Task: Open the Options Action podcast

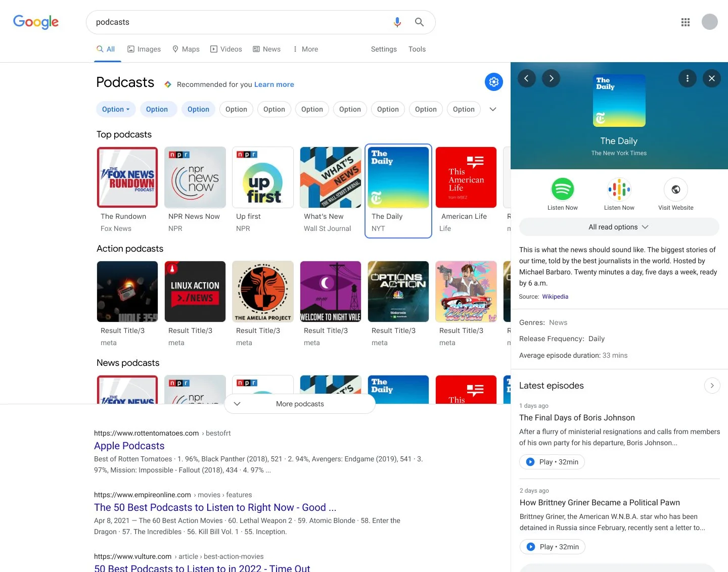Action: 398,305
